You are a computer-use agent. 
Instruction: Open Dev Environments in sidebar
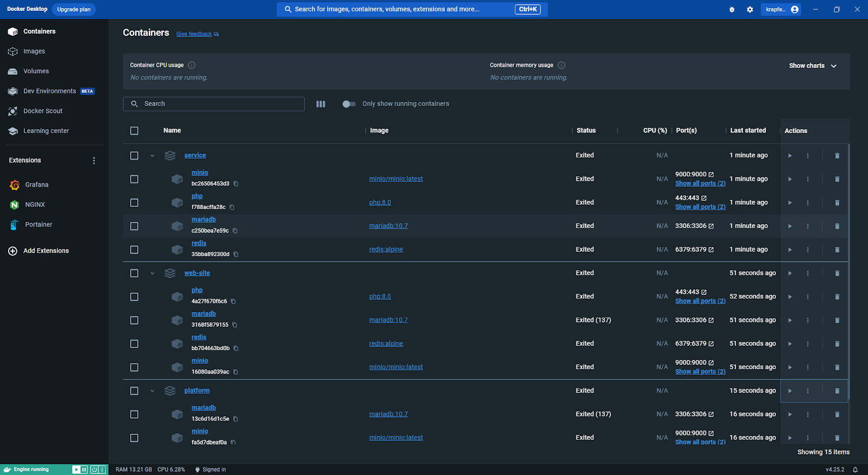click(x=49, y=91)
